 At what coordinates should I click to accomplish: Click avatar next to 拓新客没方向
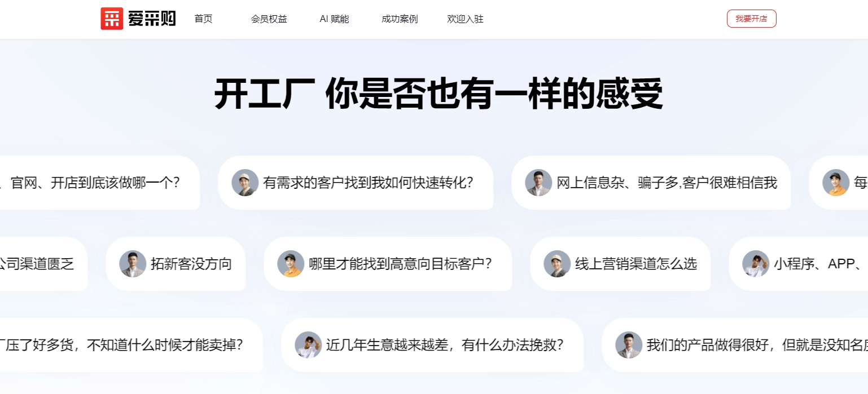(133, 264)
